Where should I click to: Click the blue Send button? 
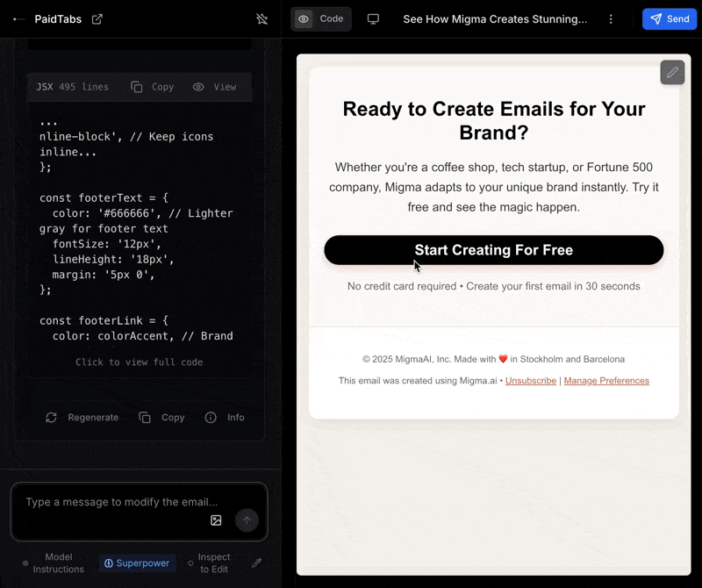670,18
